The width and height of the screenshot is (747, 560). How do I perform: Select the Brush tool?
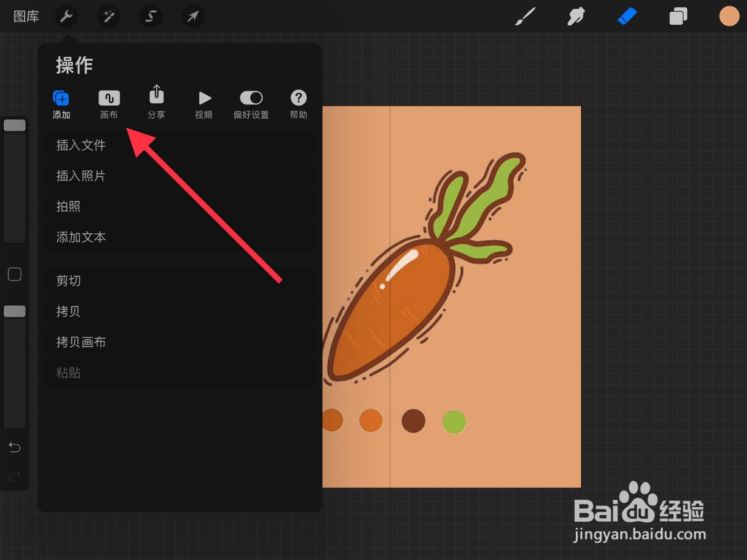(x=525, y=17)
